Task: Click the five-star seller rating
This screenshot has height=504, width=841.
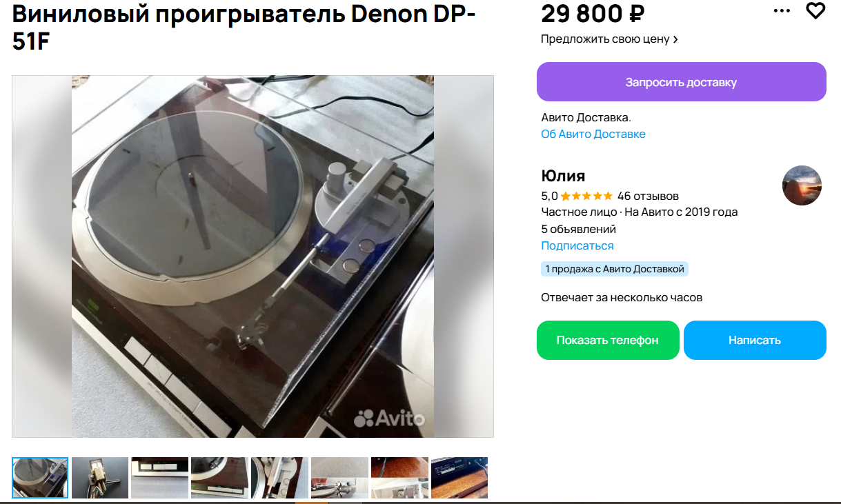Action: coord(586,196)
